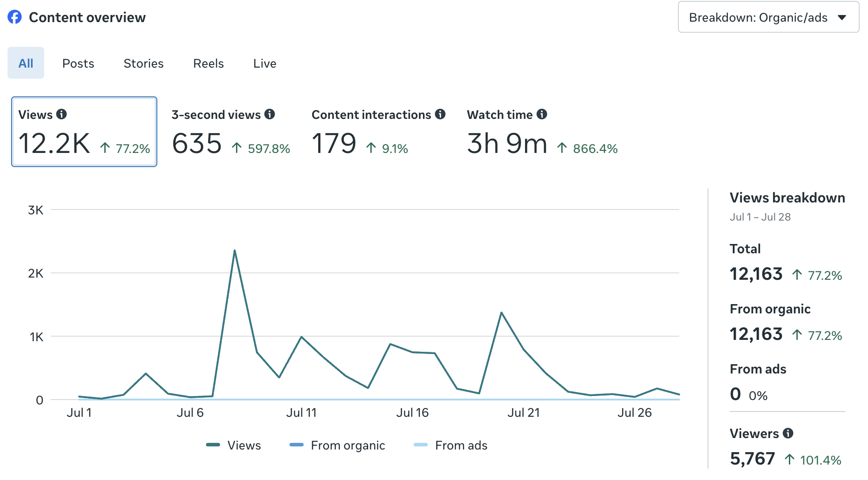Toggle the From organic legend item

click(337, 445)
